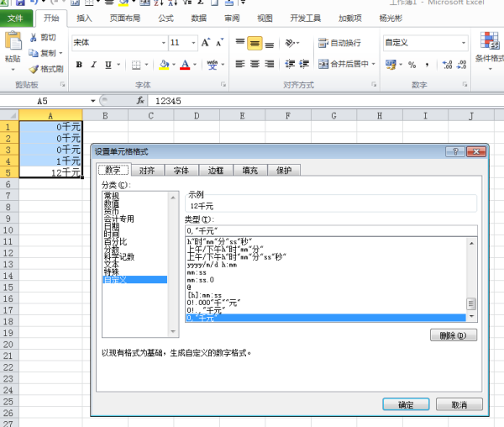The width and height of the screenshot is (504, 427).
Task: Align text to bottom of cell
Action: (x=270, y=44)
